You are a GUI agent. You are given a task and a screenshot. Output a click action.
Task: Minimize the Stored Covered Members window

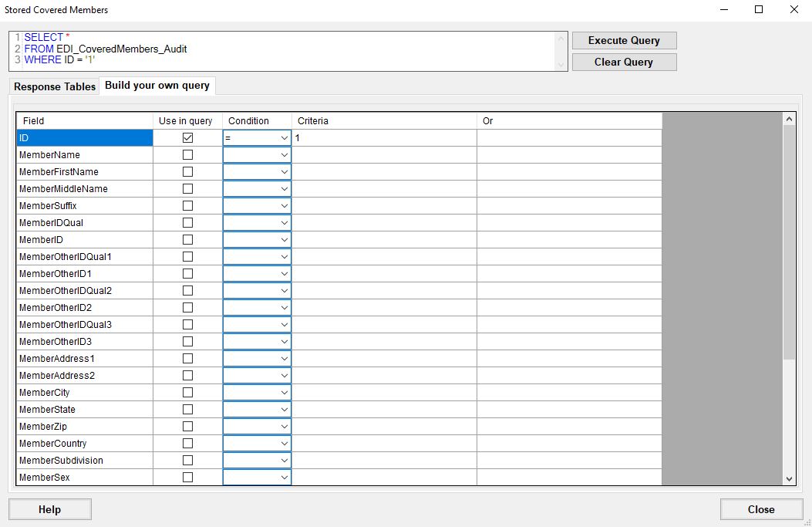[x=724, y=9]
